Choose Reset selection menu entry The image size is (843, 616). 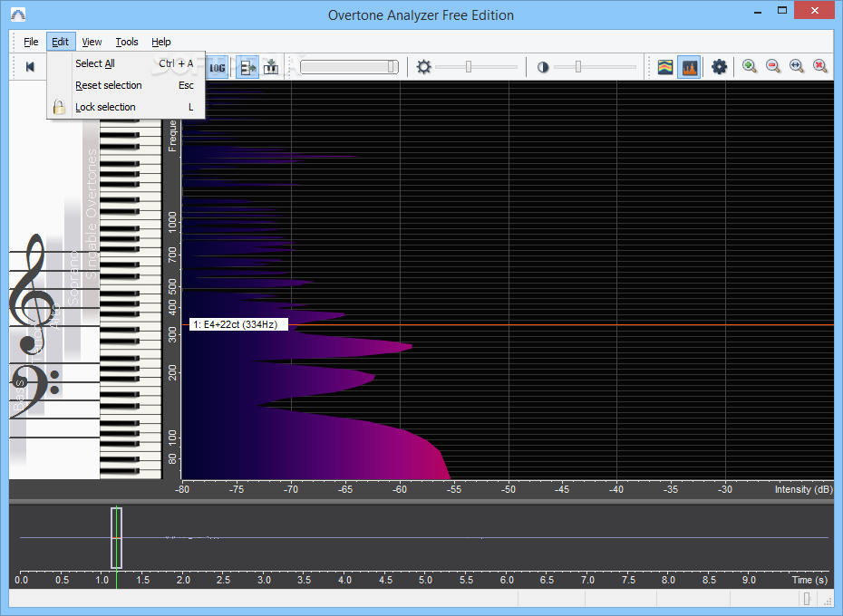(126, 85)
